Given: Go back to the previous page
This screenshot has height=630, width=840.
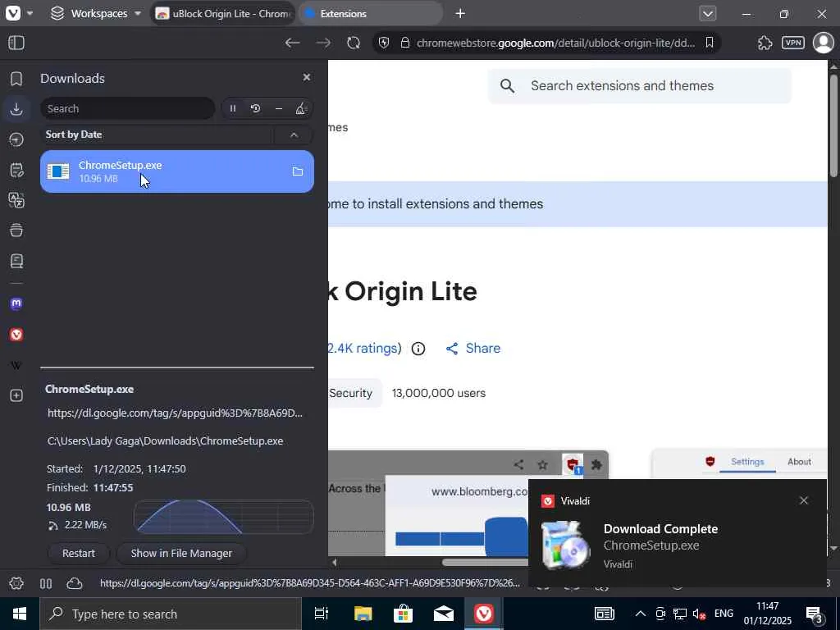Looking at the screenshot, I should (x=292, y=43).
